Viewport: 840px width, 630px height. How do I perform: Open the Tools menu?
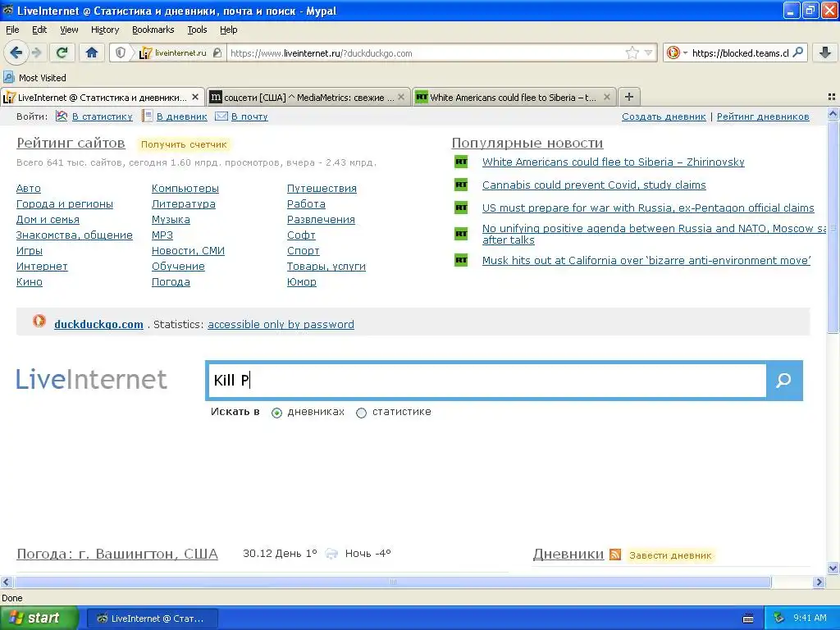pyautogui.click(x=197, y=30)
